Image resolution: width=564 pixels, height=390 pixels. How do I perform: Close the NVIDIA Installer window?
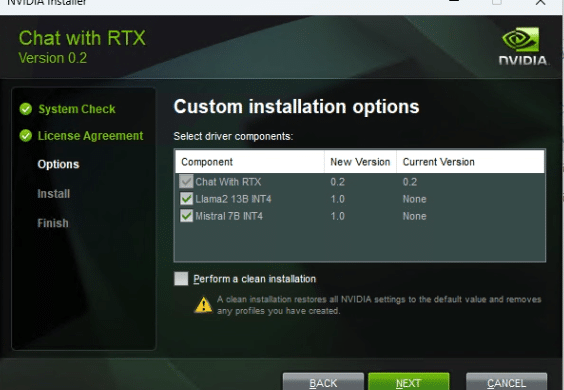click(x=541, y=2)
